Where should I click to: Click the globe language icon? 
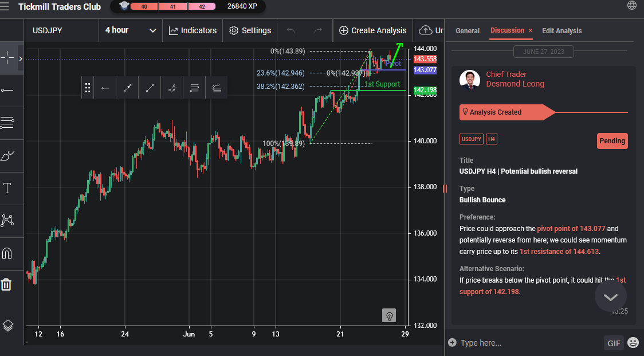(631, 5)
